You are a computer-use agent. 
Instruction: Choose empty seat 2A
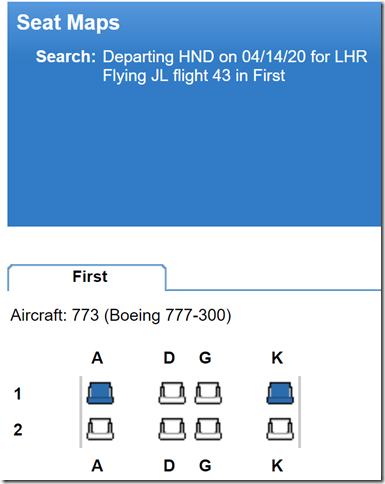pyautogui.click(x=100, y=429)
